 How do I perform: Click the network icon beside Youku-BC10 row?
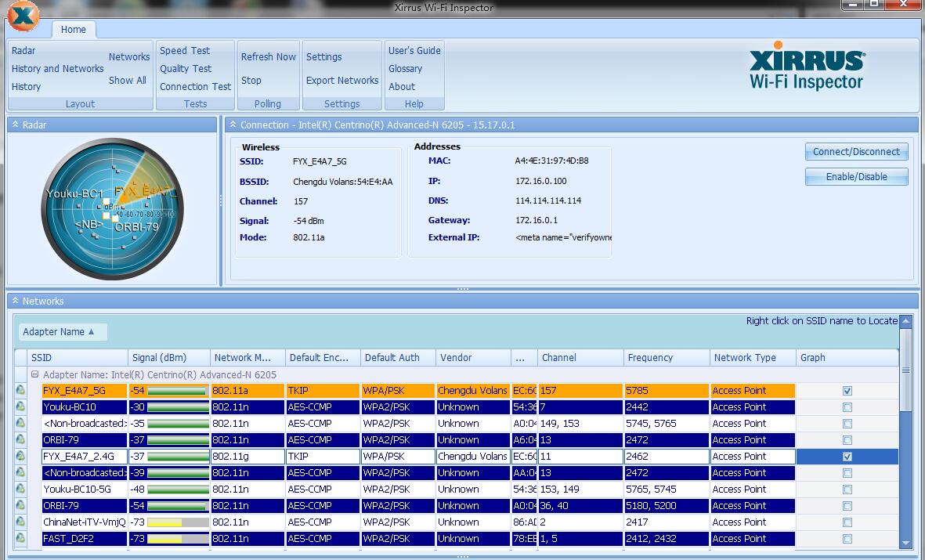click(x=21, y=407)
